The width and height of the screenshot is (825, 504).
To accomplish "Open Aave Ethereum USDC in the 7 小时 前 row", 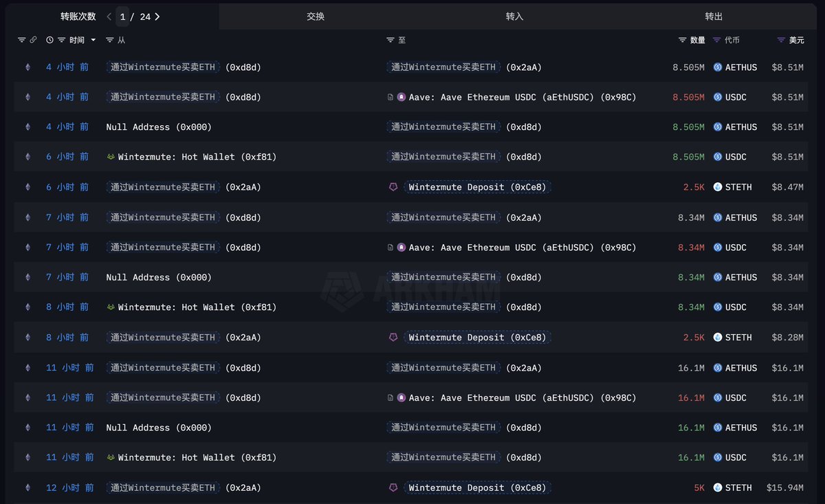I will pos(522,248).
